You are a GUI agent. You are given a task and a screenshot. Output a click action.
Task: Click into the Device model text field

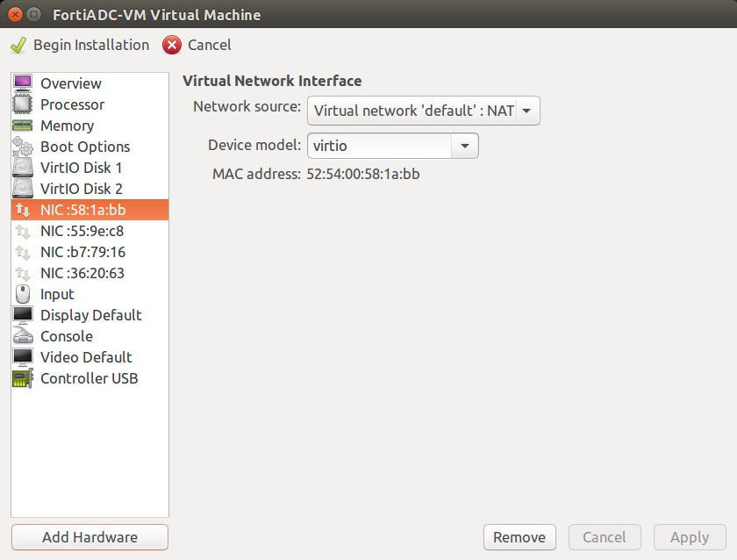[378, 146]
